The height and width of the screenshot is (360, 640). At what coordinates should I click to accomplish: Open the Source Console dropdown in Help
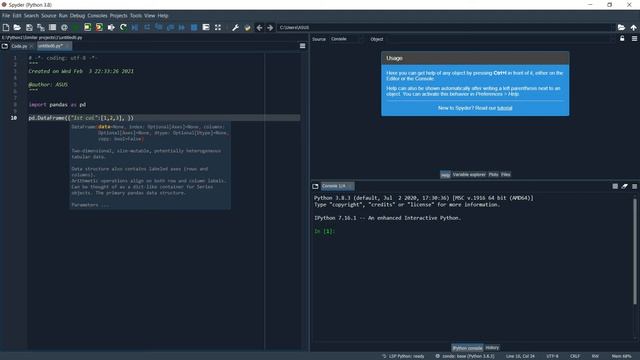point(346,39)
